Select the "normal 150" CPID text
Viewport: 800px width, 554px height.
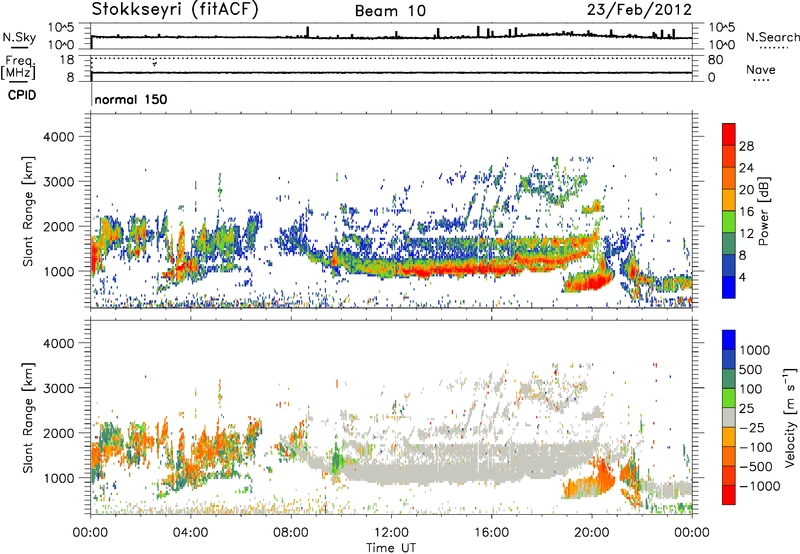(131, 99)
